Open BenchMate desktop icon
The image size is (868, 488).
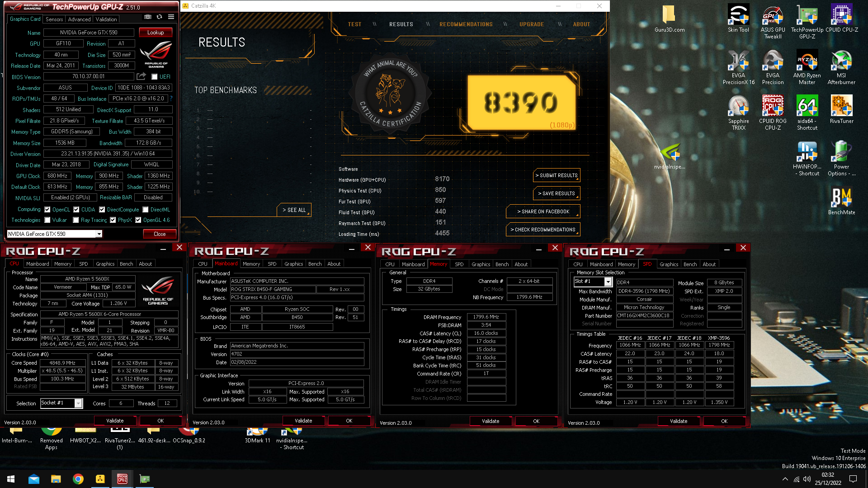tap(841, 201)
